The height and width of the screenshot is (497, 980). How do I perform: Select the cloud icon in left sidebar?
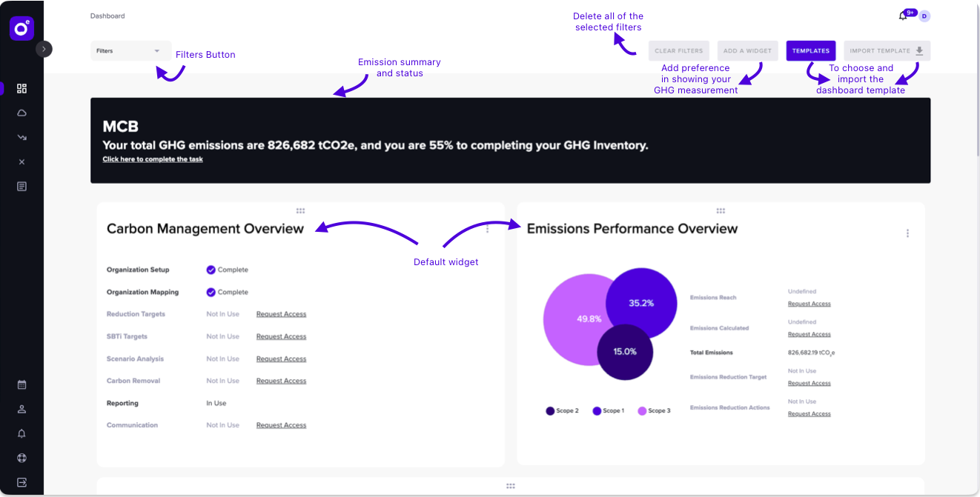(x=21, y=113)
